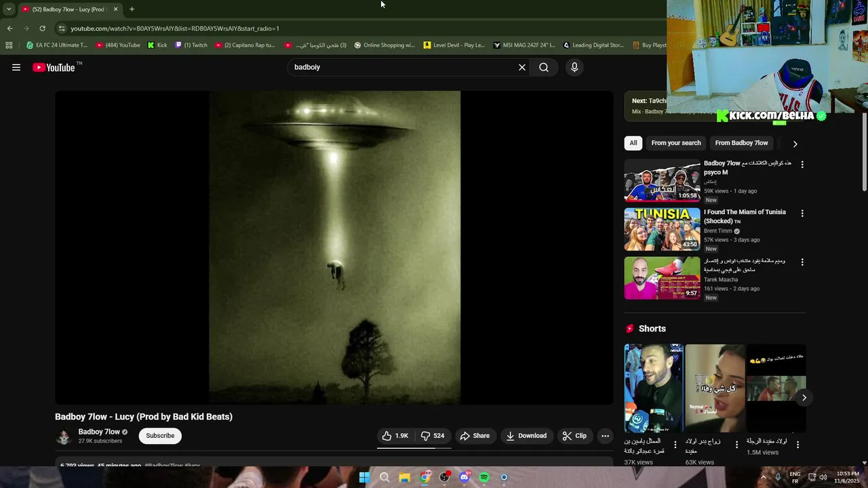Open taskbar Search

(x=384, y=477)
